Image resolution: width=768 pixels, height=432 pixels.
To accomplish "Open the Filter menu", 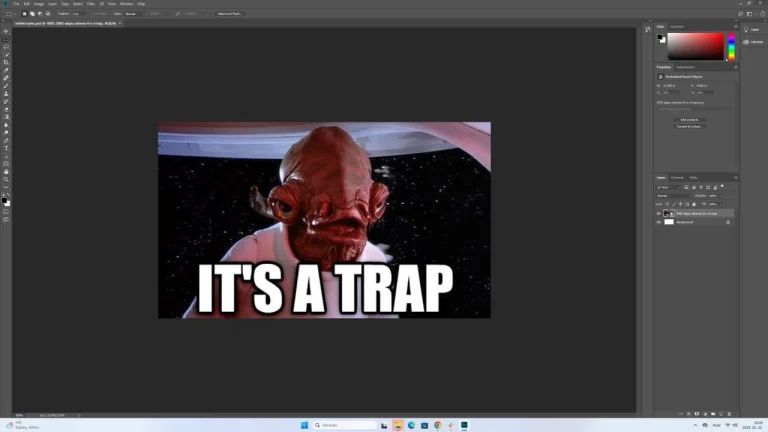I will tap(91, 3).
